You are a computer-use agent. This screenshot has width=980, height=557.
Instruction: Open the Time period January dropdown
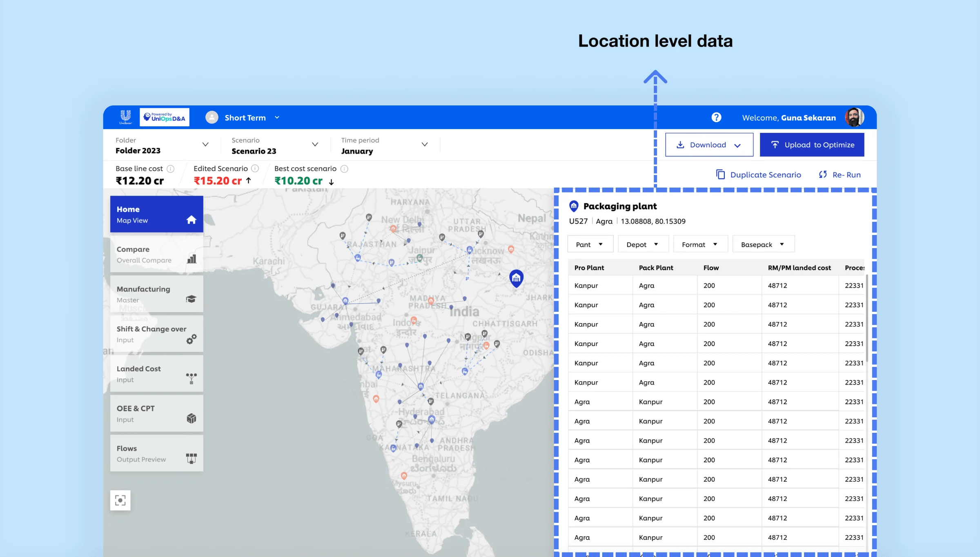tap(425, 144)
